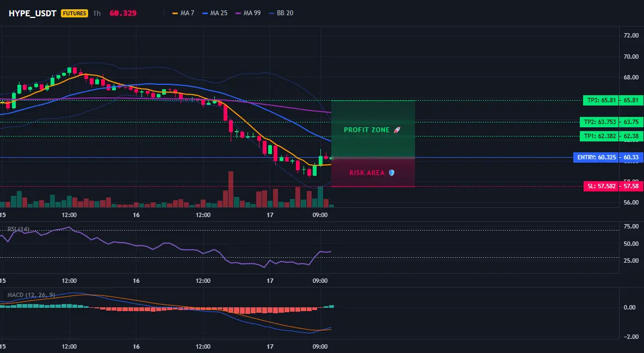Toggle the MA 25 legend item
Screen dimensions: 644x353
click(215, 13)
